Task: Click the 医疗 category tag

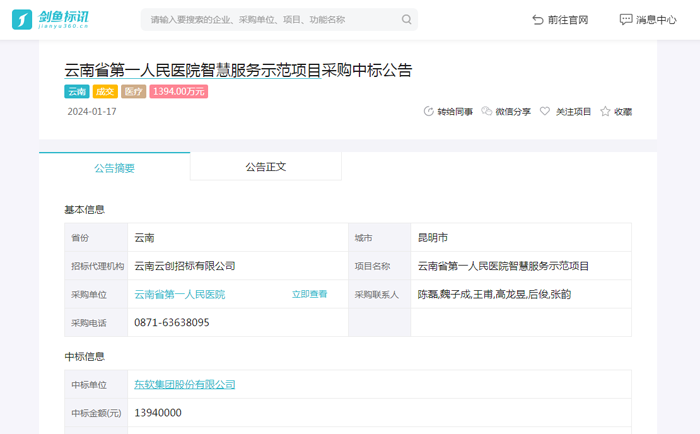Action: (133, 92)
